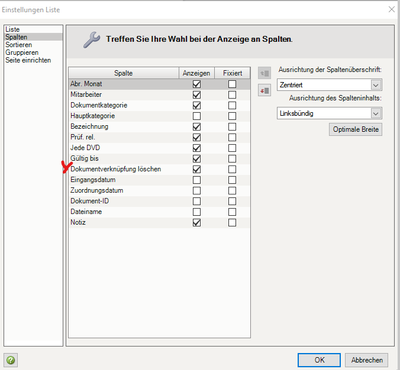Toggle Anzeigen checkbox for Mitarbeiter
This screenshot has height=370, width=400.
point(197,95)
